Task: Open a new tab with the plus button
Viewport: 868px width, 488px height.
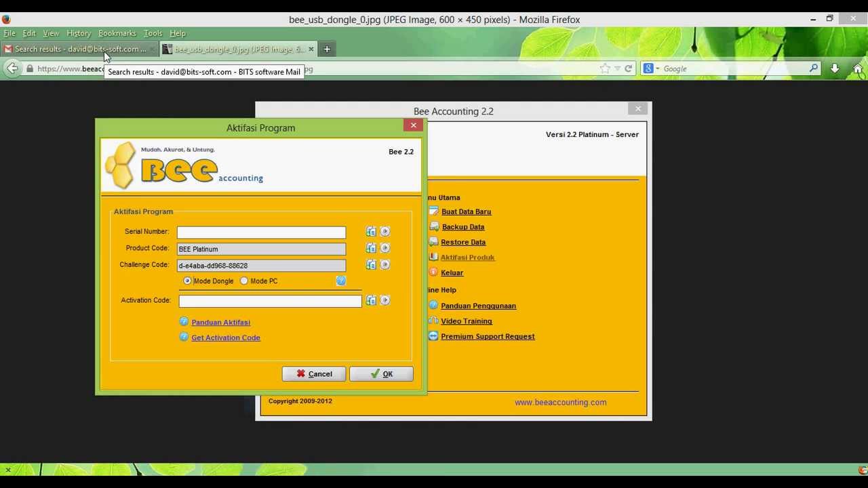Action: pyautogui.click(x=327, y=49)
